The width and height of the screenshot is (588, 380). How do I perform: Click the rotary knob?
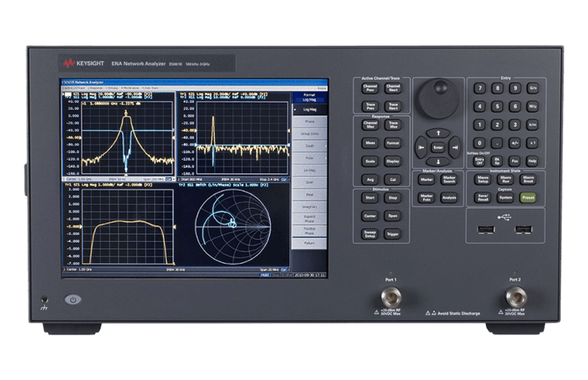pos(438,99)
